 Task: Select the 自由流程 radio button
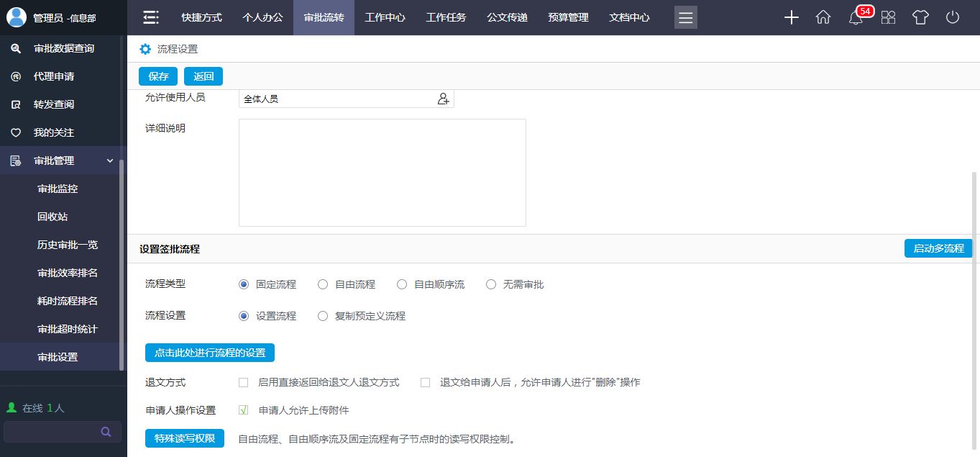pos(323,284)
